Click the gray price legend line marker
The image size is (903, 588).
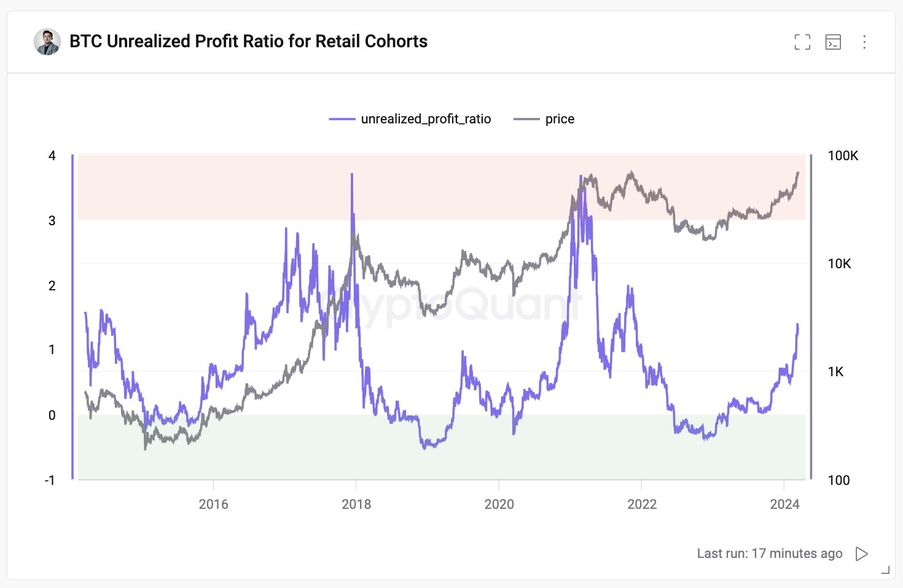click(526, 119)
